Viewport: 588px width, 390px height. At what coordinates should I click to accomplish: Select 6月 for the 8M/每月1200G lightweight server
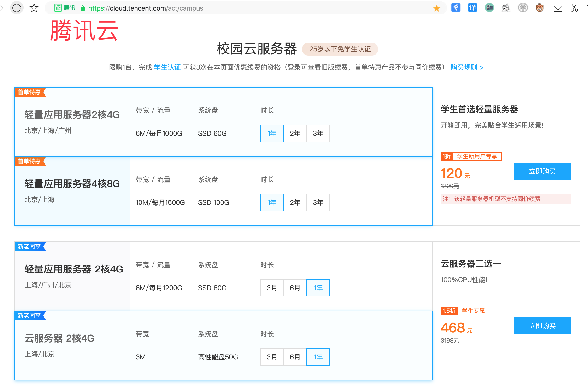295,288
